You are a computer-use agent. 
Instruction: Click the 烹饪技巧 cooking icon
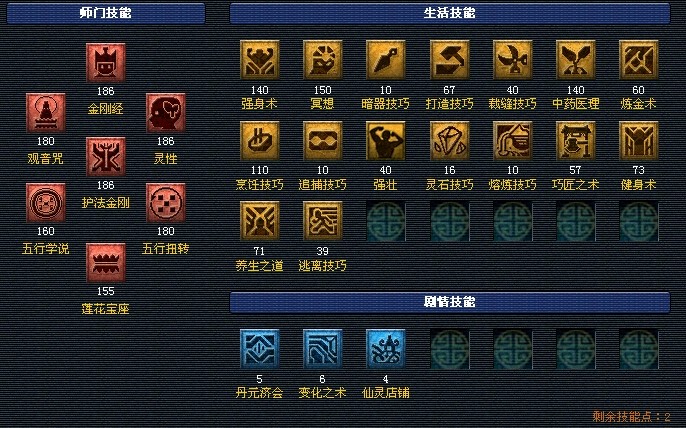pyautogui.click(x=259, y=141)
